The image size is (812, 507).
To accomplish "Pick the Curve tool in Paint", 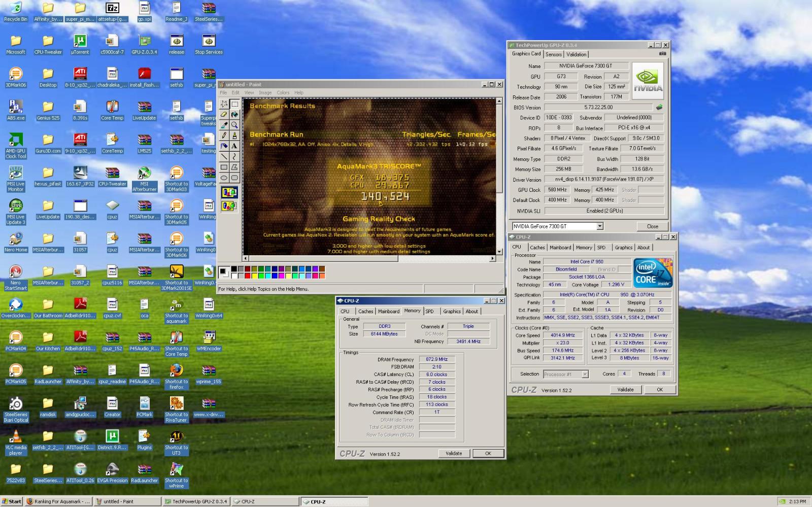I will [234, 157].
